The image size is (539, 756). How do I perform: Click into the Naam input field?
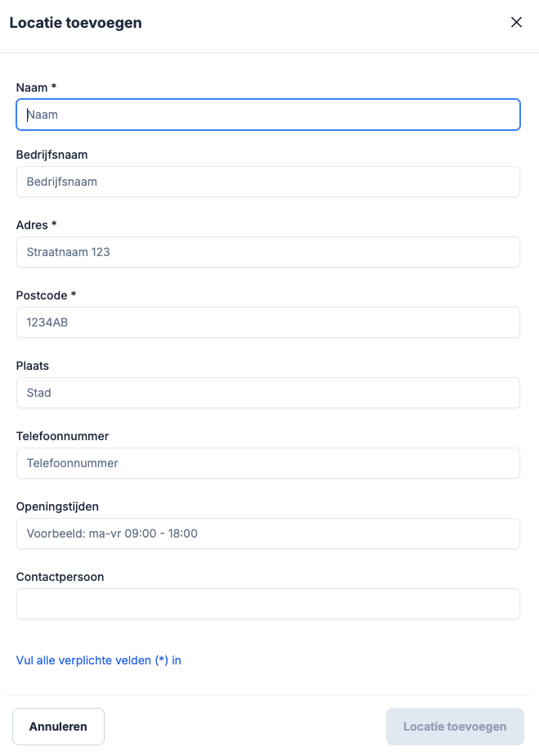pos(268,115)
